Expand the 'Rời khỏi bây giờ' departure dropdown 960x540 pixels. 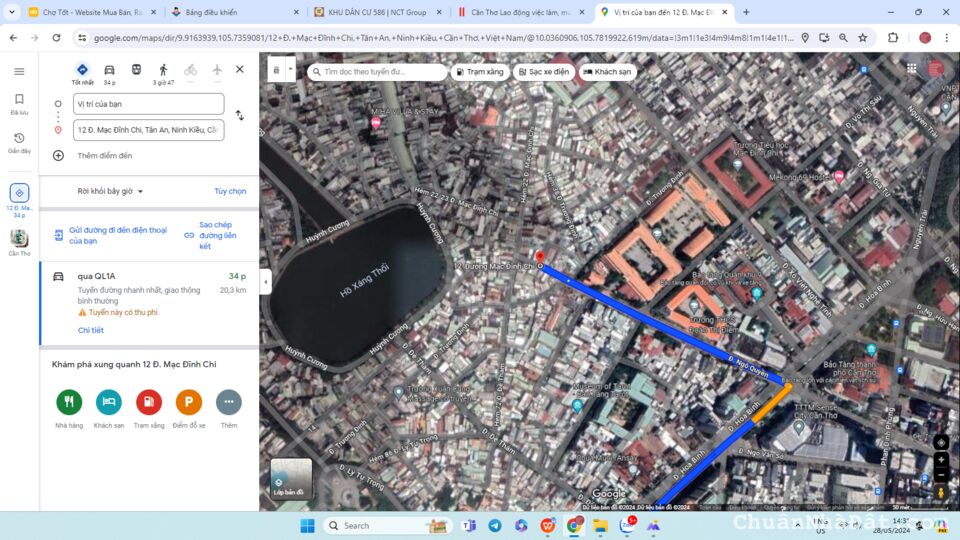110,191
